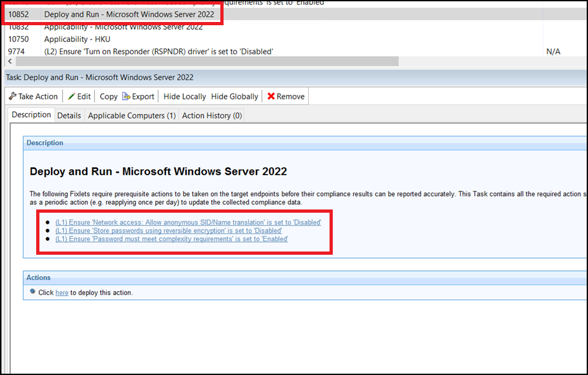Click Hide Globally

click(235, 96)
